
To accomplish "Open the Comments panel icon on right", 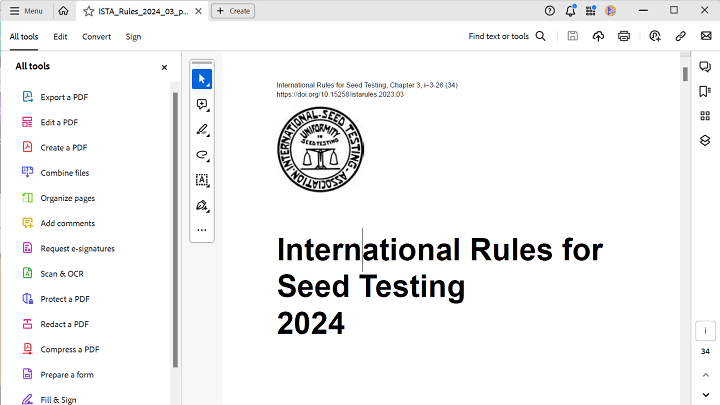I will coord(705,66).
